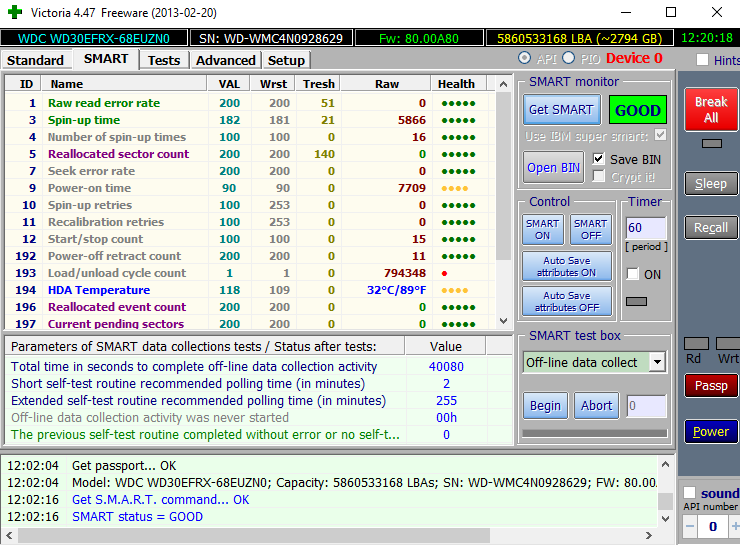Click log entry SMART status = GOOD
740x545 pixels.
click(x=137, y=517)
